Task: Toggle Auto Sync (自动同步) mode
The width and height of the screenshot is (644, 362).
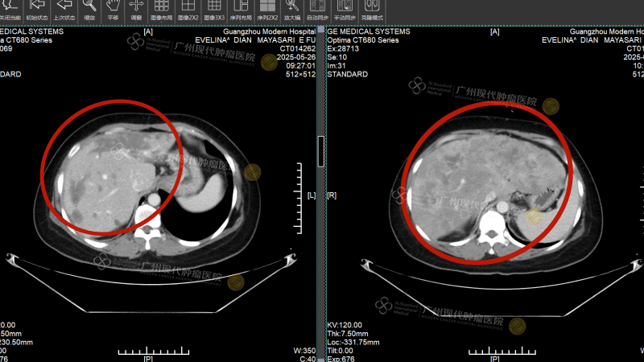Action: (317, 8)
